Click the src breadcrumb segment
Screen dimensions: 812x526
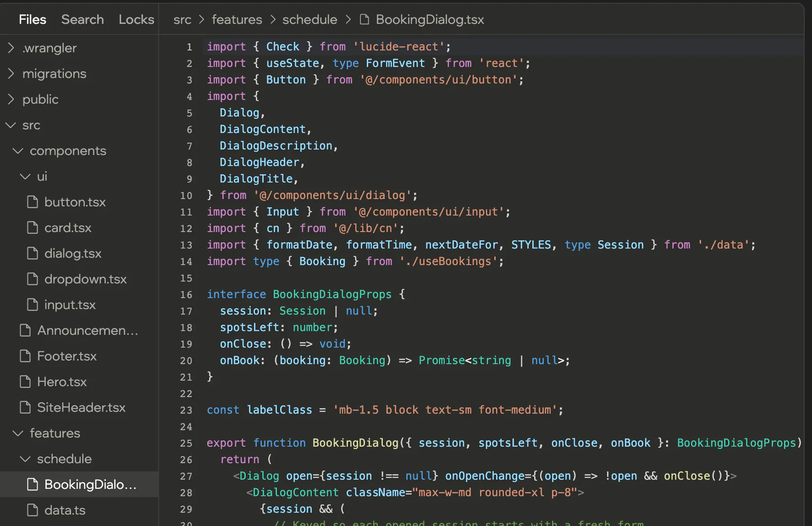click(182, 19)
